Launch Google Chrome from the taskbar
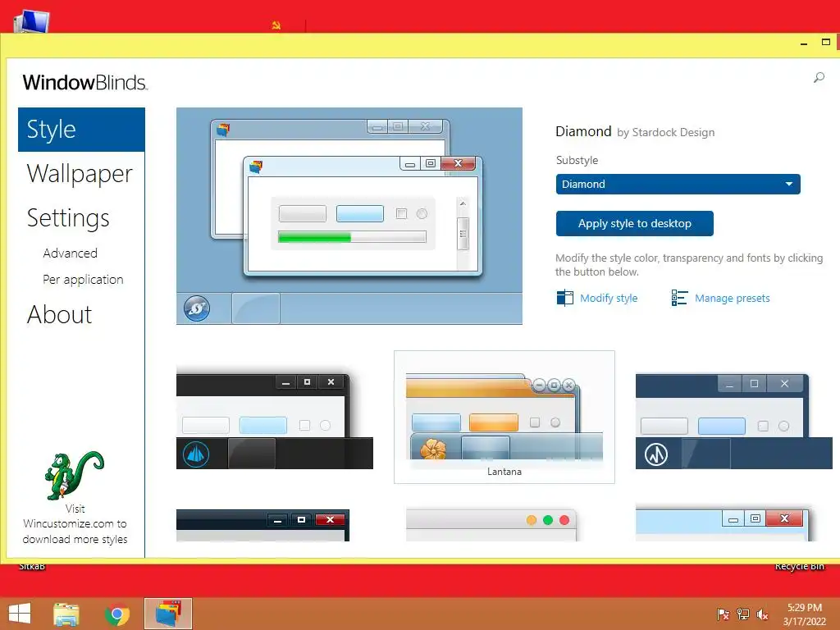 tap(117, 614)
